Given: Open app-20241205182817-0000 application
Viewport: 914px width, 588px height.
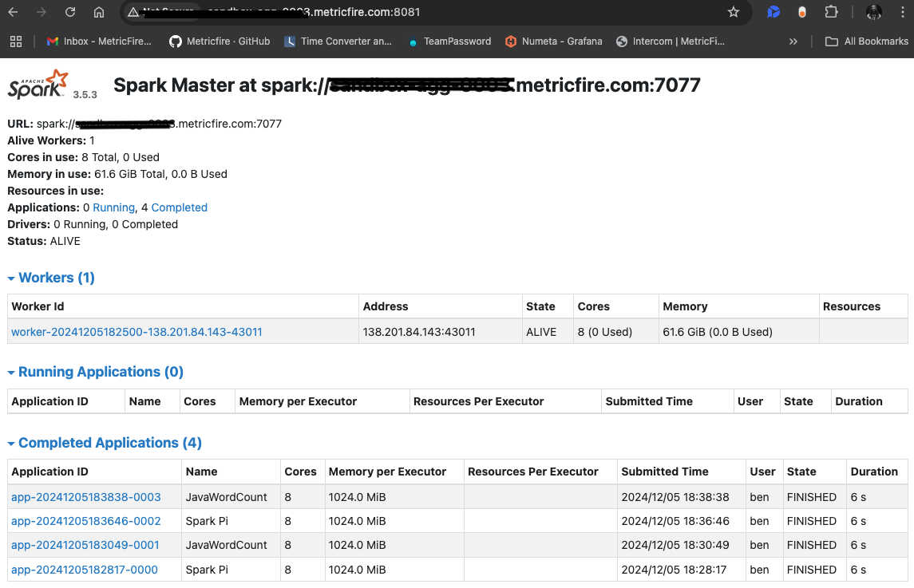Looking at the screenshot, I should (85, 570).
